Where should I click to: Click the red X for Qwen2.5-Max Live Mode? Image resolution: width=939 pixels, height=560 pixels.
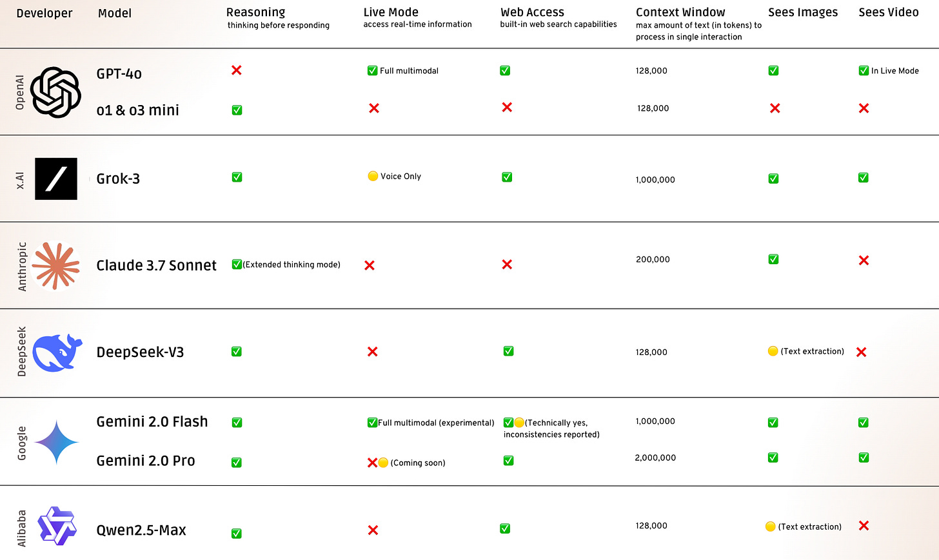[x=373, y=530]
